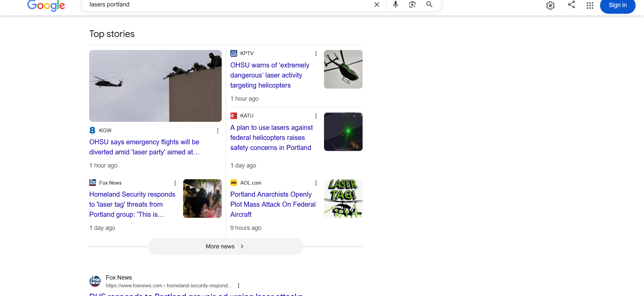Click the KPTV helicopter thumbnail
Screen dimensions: 644x296
click(343, 69)
